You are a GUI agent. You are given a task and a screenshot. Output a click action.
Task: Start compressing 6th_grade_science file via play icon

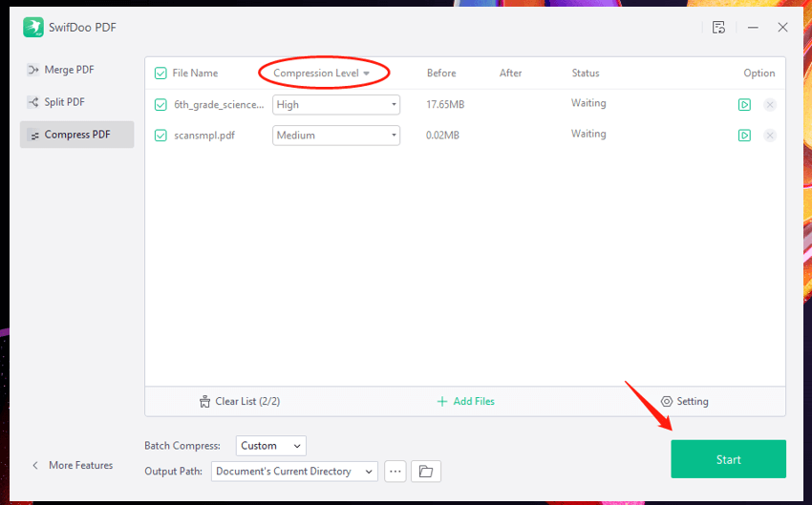point(744,104)
